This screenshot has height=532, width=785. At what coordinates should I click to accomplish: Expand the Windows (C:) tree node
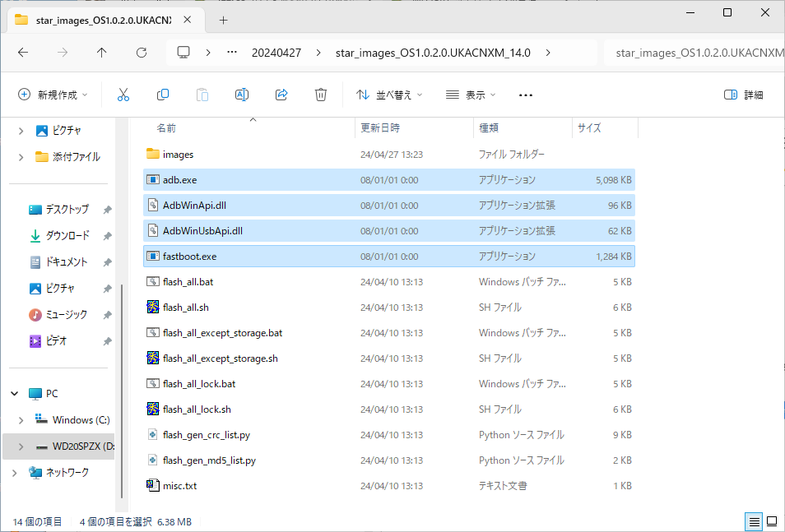tap(21, 420)
